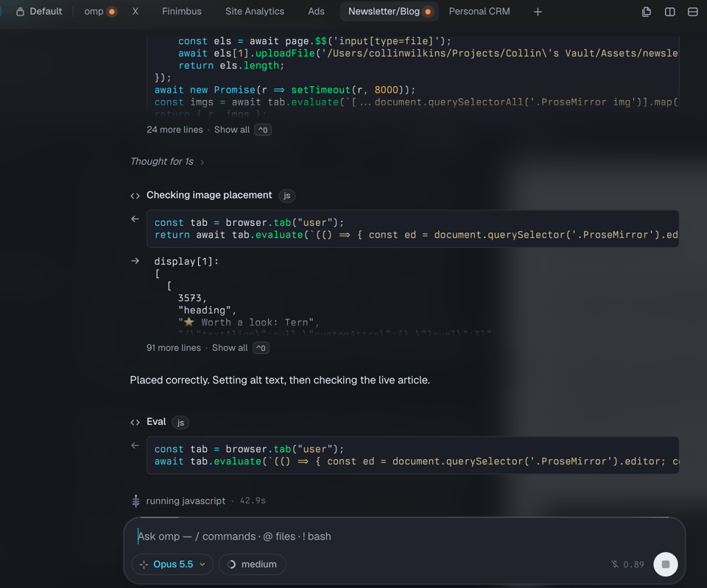Click the 'running javascript' status text
This screenshot has width=707, height=588.
(186, 500)
